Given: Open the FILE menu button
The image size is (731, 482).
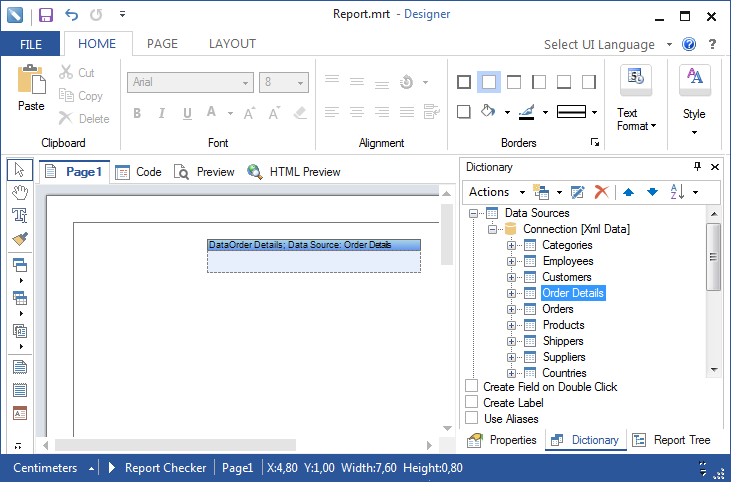Looking at the screenshot, I should coord(31,44).
